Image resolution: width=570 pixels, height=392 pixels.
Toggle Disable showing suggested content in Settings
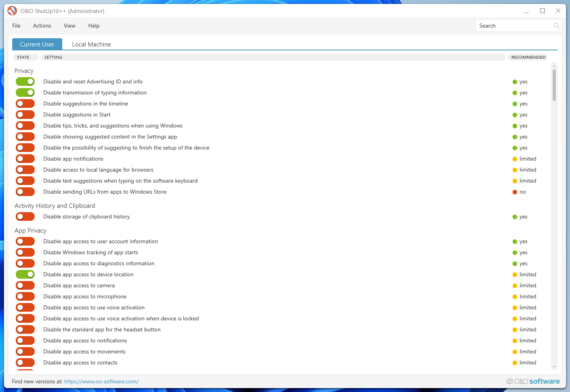pos(25,137)
